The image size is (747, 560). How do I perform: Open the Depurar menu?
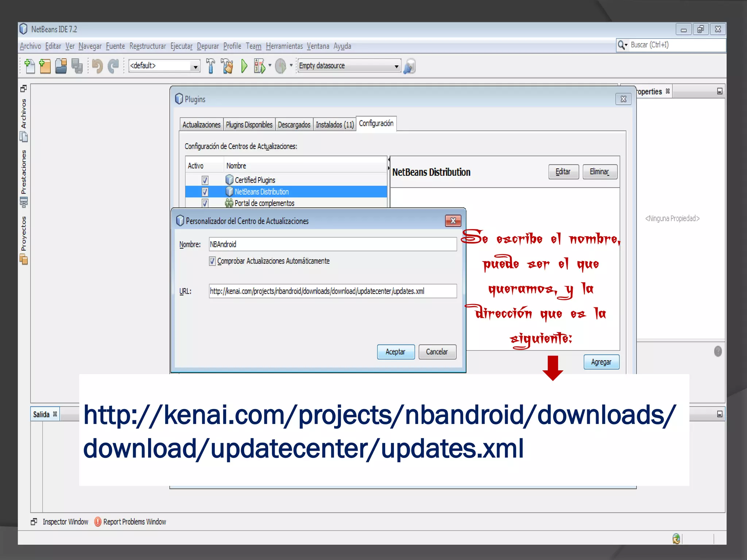(x=208, y=46)
